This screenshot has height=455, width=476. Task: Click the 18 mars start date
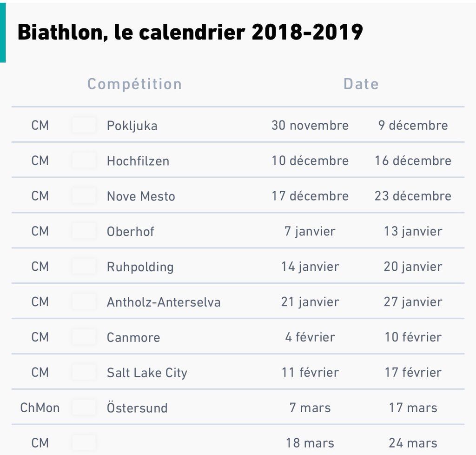310,443
